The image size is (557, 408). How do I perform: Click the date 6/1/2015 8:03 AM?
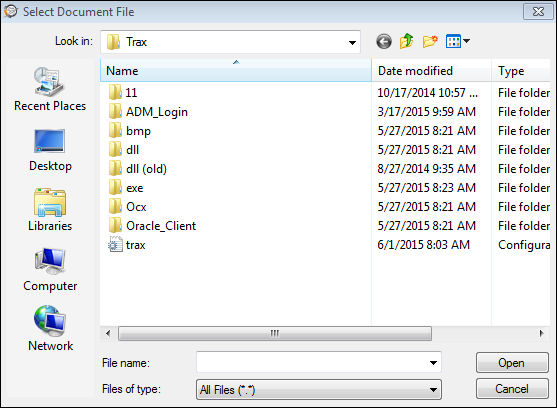(423, 245)
